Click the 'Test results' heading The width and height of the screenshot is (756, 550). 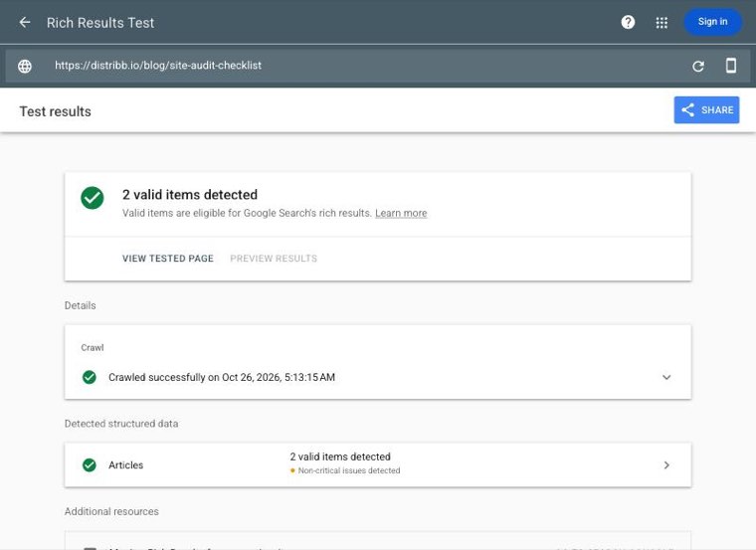[x=56, y=111]
